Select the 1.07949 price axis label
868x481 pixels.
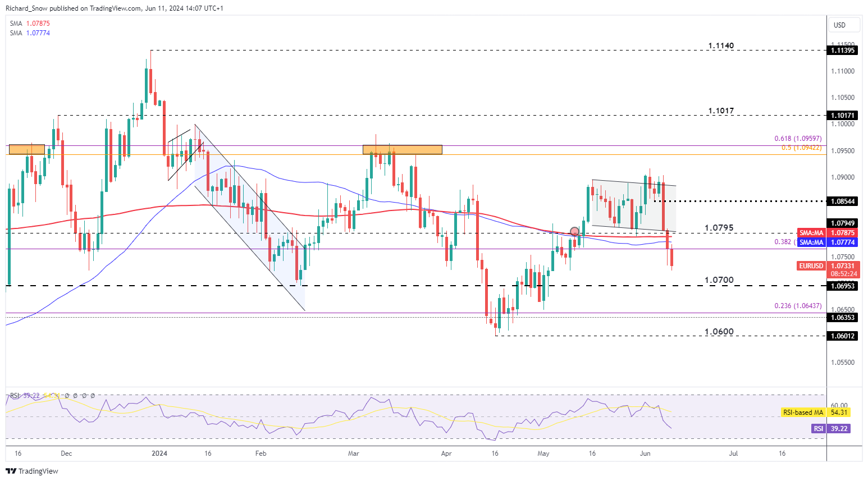(x=843, y=223)
